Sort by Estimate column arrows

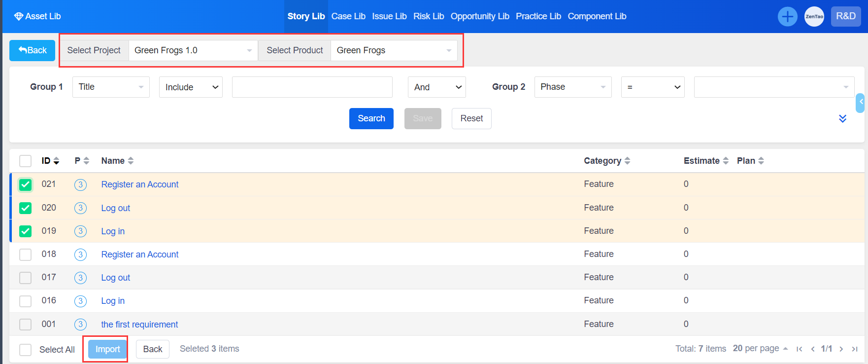725,161
